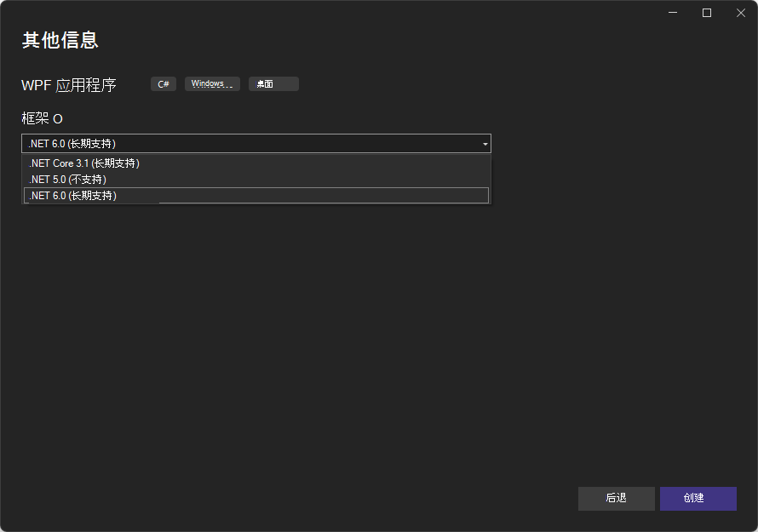
Task: Click the dialog title bar area
Action: coord(341,12)
